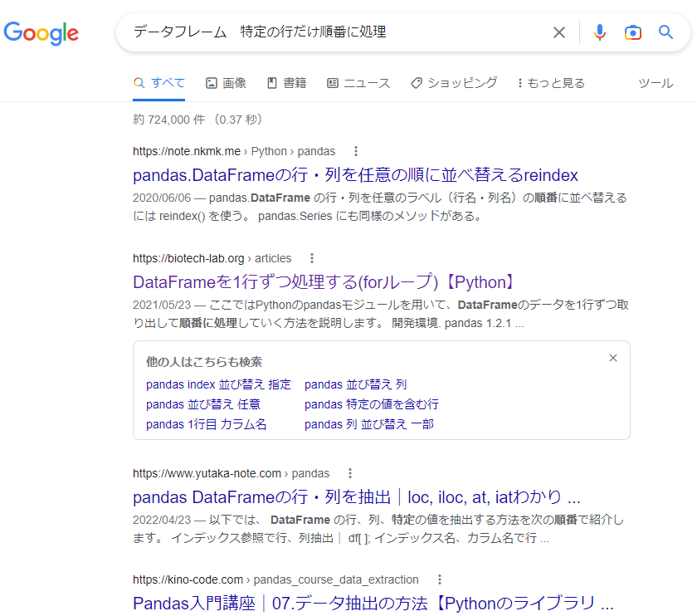The height and width of the screenshot is (616, 697).
Task: Open DataFrameを1行ずつ処理する(forループ) result
Action: [325, 282]
